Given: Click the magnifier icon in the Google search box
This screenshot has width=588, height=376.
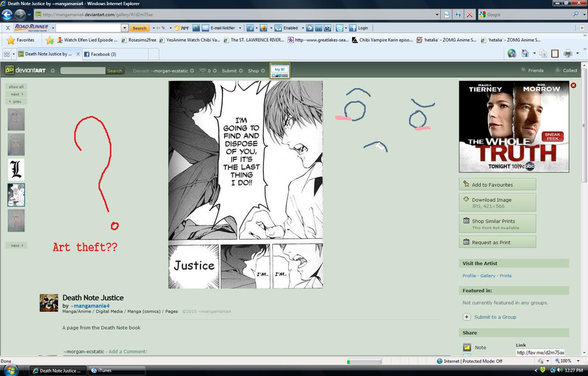Looking at the screenshot, I should 576,14.
